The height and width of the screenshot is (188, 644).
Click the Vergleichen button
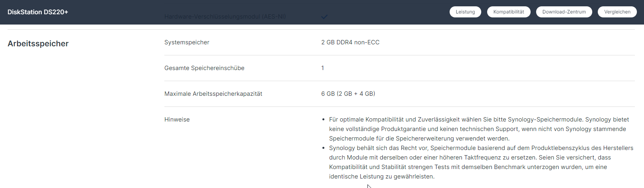pos(617,12)
